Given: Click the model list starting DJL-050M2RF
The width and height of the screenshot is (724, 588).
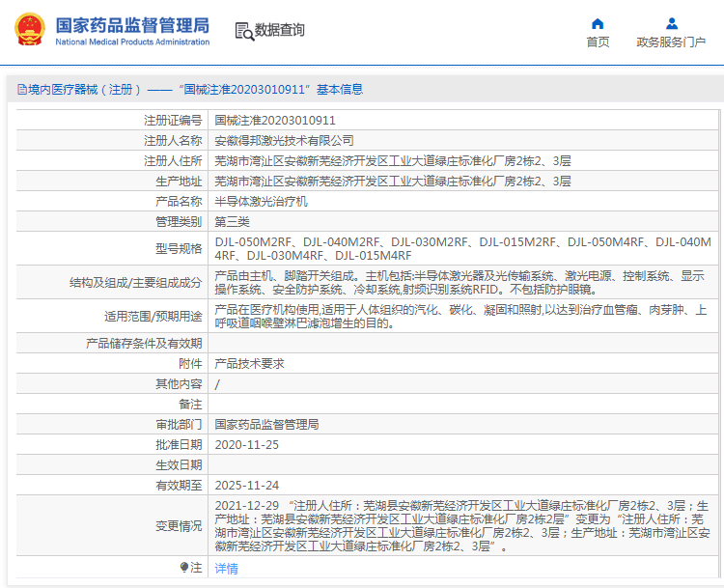Looking at the screenshot, I should pyautogui.click(x=462, y=248).
